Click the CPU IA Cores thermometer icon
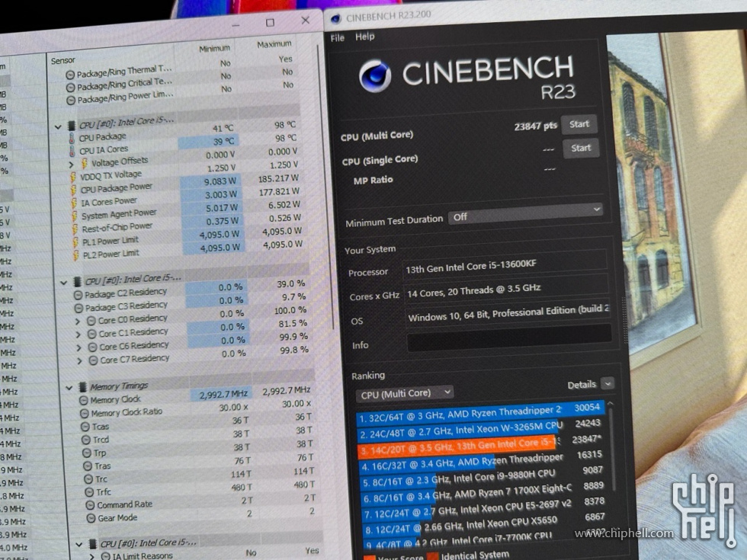Screen dimensions: 747x560 [x=72, y=152]
